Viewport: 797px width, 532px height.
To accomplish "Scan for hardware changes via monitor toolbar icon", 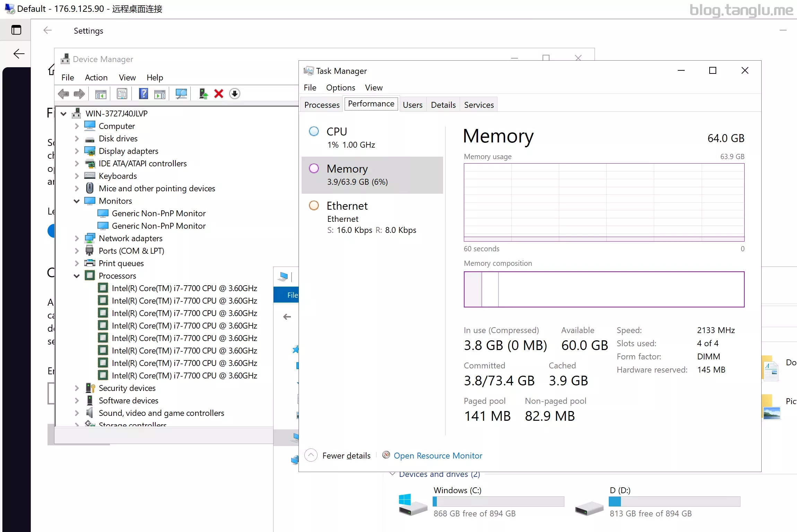I will [181, 94].
